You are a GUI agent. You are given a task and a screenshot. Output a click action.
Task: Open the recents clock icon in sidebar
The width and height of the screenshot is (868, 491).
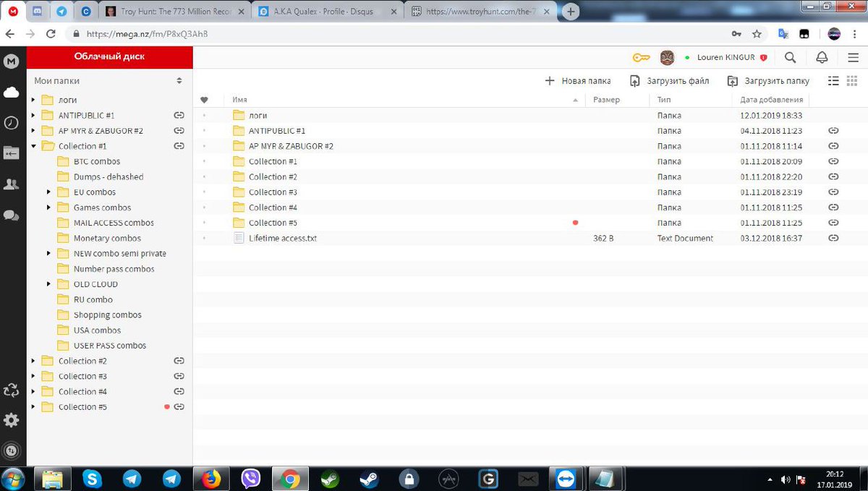point(12,122)
